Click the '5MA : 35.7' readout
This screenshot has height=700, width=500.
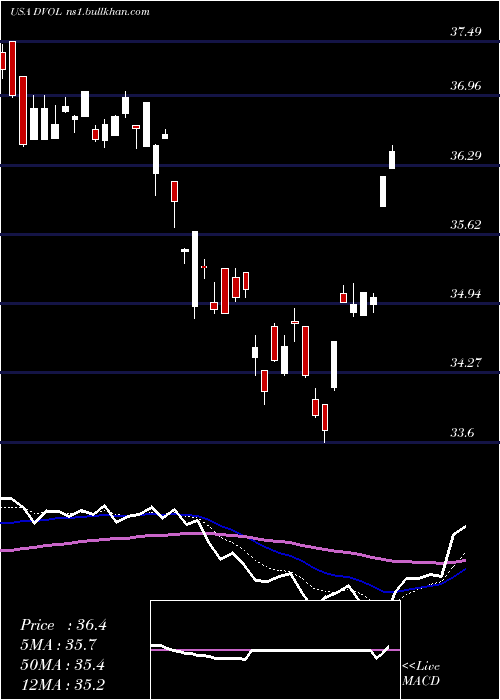tap(59, 645)
